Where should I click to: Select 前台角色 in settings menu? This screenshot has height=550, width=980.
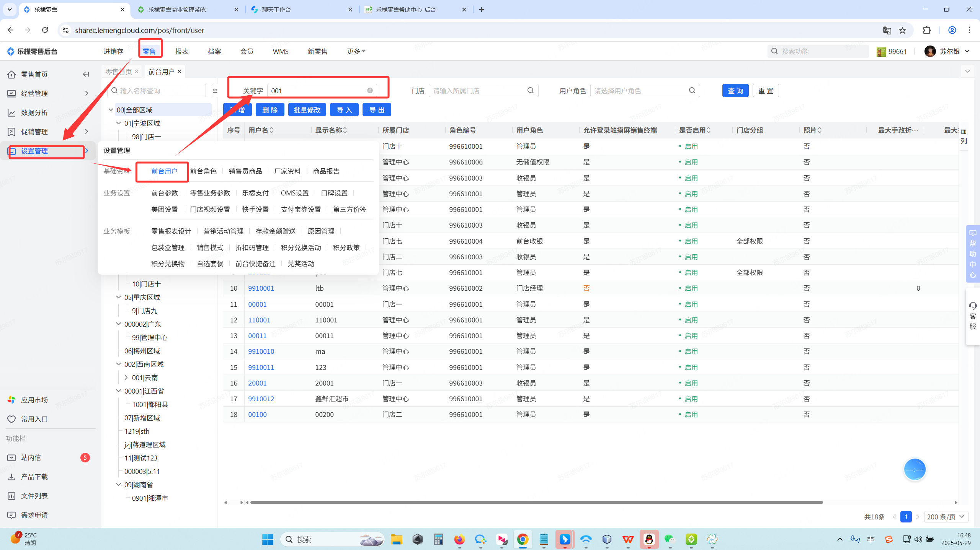pyautogui.click(x=203, y=171)
